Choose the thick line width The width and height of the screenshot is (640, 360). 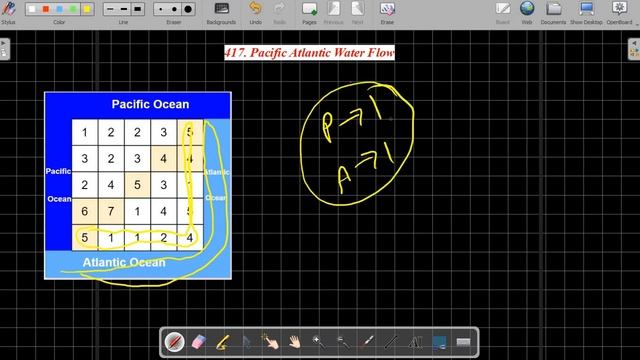138,9
